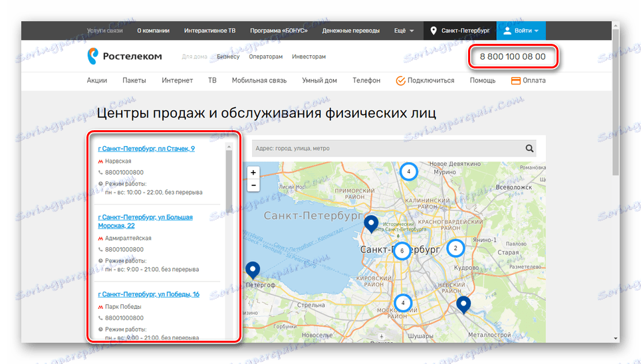Screen dimensions: 641x364
Task: Open city selector Санкт-Петербург
Action: tap(460, 31)
